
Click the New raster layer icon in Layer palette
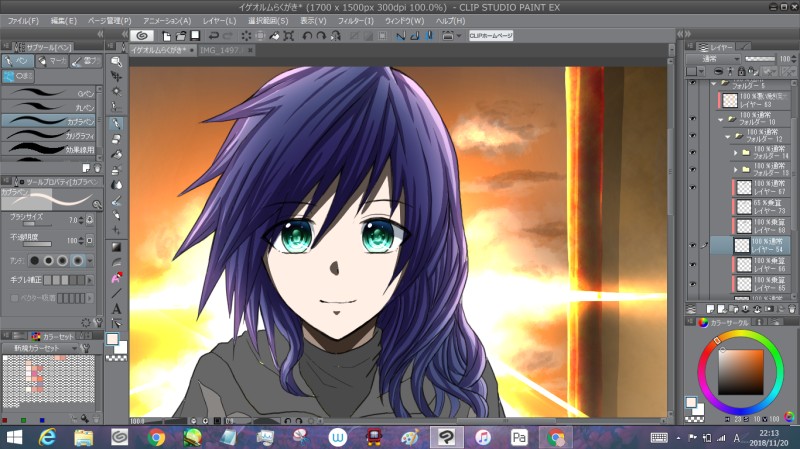(x=710, y=309)
